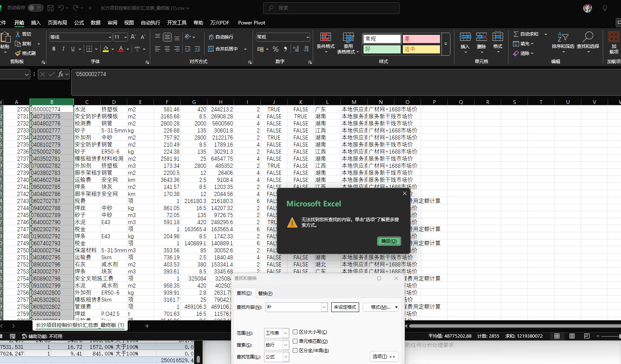Open the Clear (清除) command
Image resolution: width=621 pixels, height=364 pixels.
click(523, 53)
